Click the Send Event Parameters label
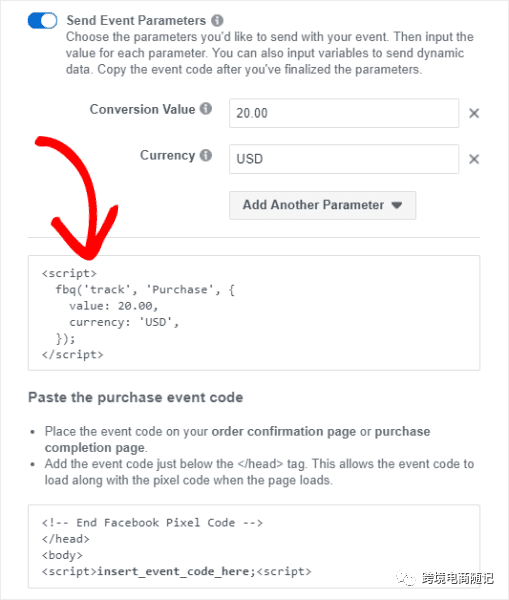 point(136,20)
